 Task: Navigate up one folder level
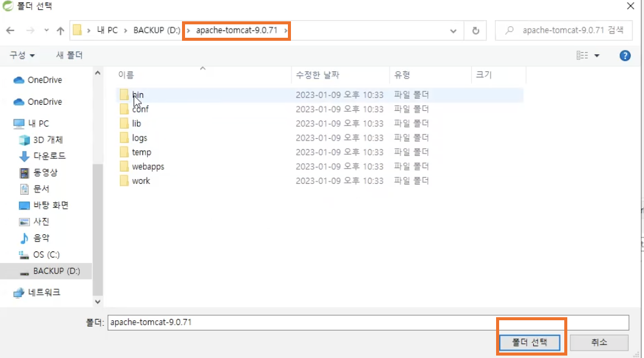point(60,30)
